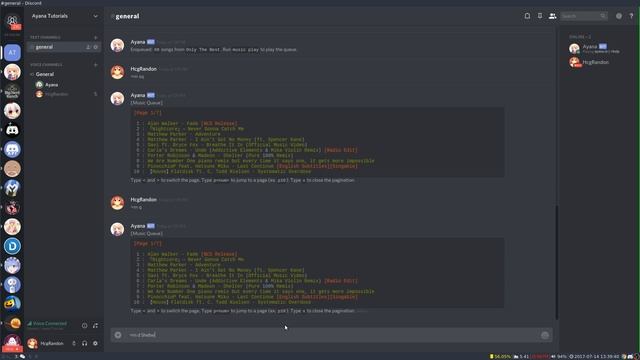Open the blue Discord logo server

click(x=12, y=149)
